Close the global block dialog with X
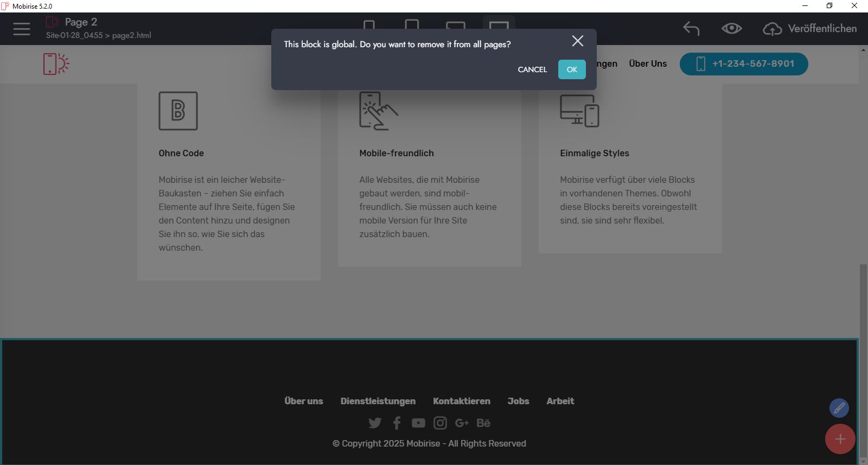The height and width of the screenshot is (465, 868). (578, 41)
